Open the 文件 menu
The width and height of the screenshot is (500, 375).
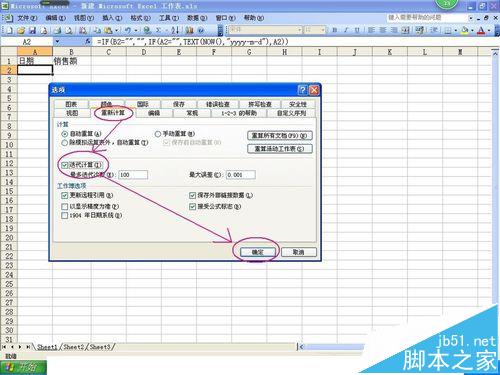pyautogui.click(x=27, y=18)
